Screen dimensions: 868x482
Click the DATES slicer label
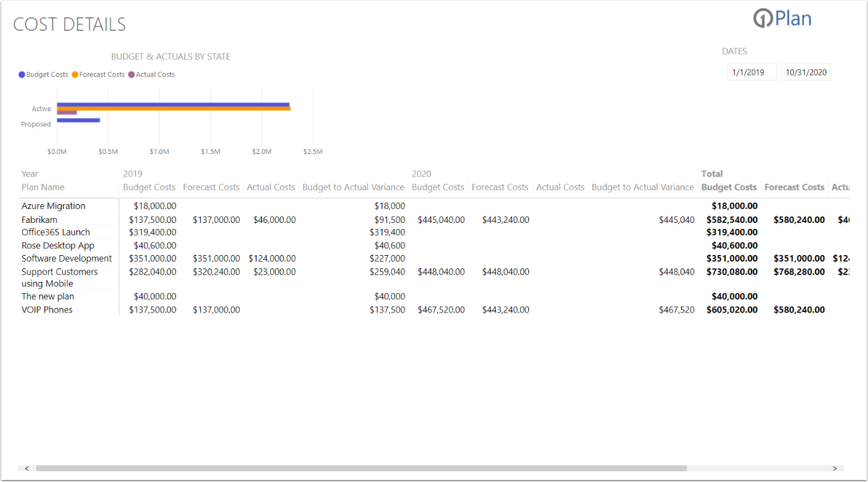click(735, 51)
